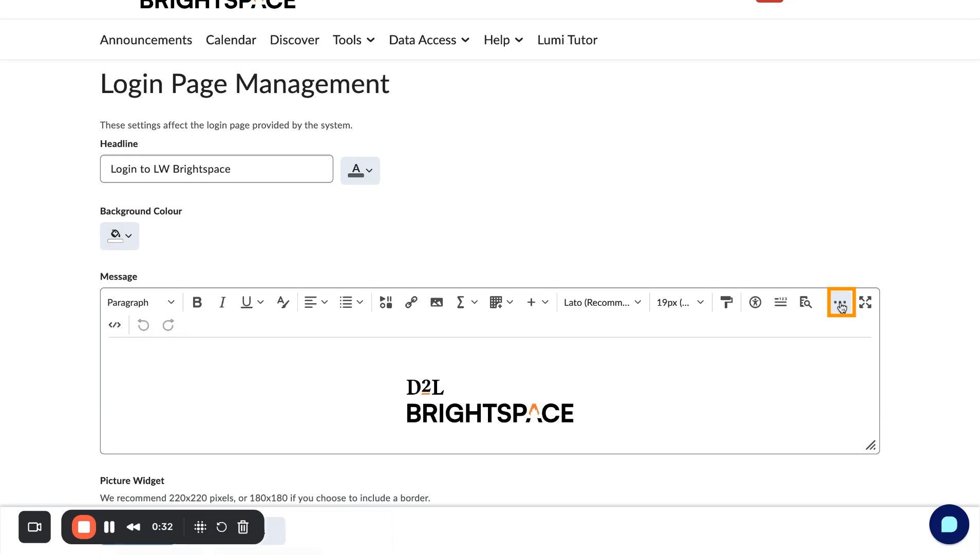
Task: Expand the underline options chevron
Action: tap(260, 302)
